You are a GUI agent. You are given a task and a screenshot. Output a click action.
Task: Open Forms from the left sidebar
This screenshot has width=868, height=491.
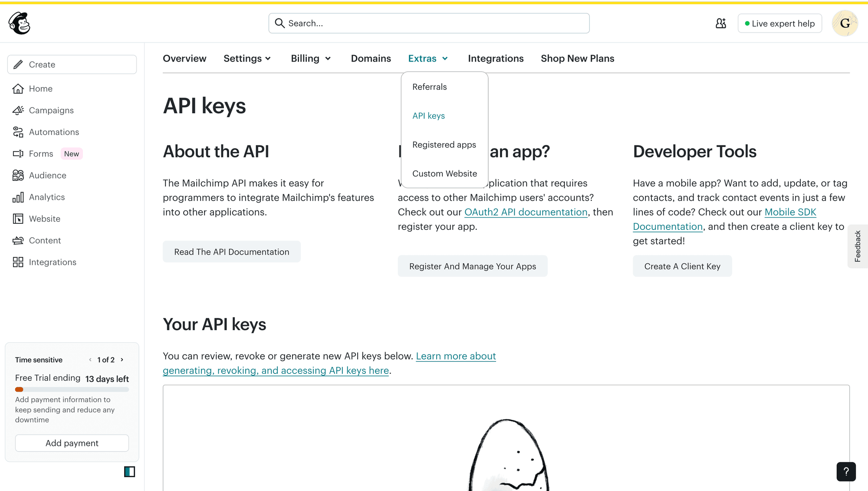[x=41, y=154]
